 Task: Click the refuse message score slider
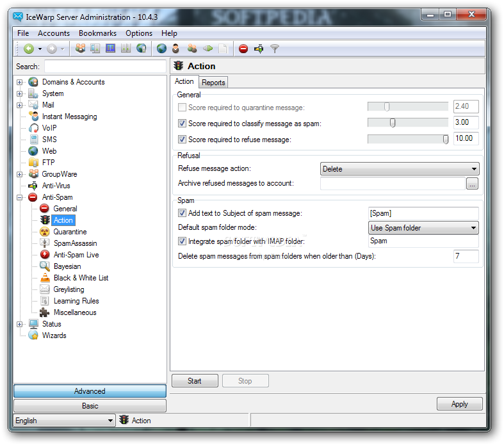pyautogui.click(x=446, y=139)
